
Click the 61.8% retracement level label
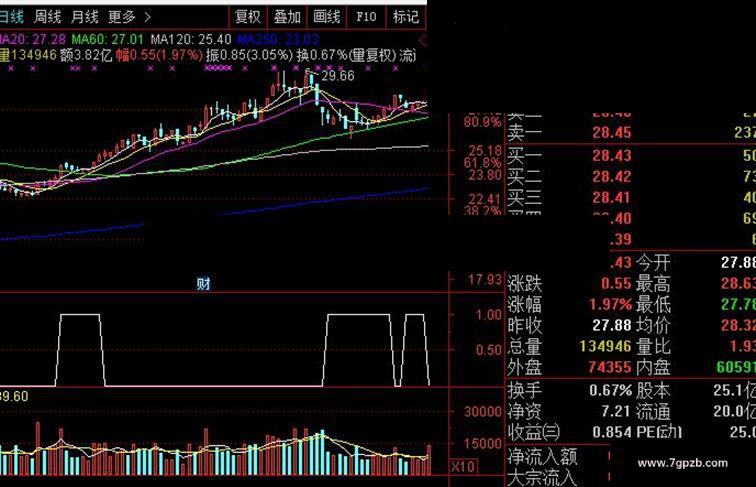[482, 162]
